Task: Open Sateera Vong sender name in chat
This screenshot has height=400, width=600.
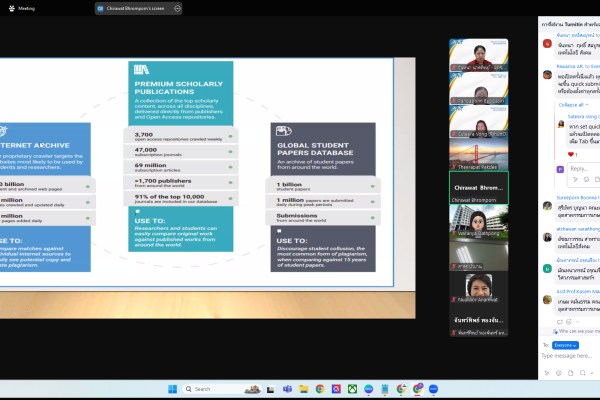Action: point(582,117)
